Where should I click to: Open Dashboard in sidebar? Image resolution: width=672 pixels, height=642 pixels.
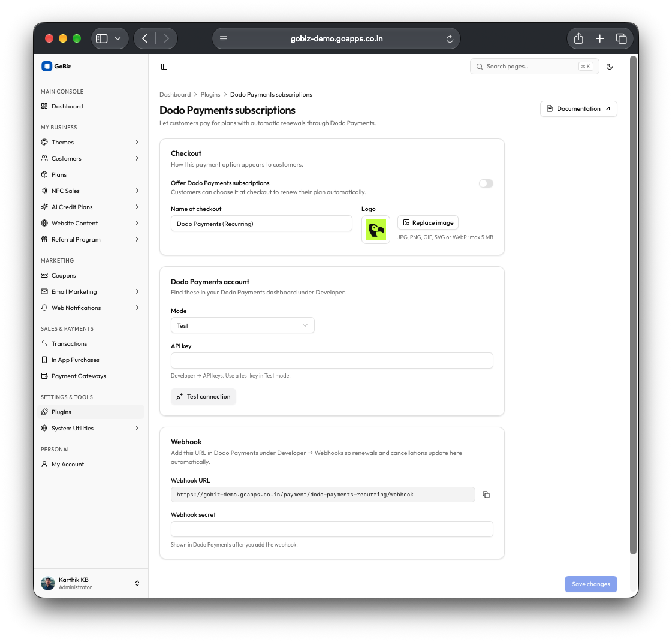click(91, 106)
